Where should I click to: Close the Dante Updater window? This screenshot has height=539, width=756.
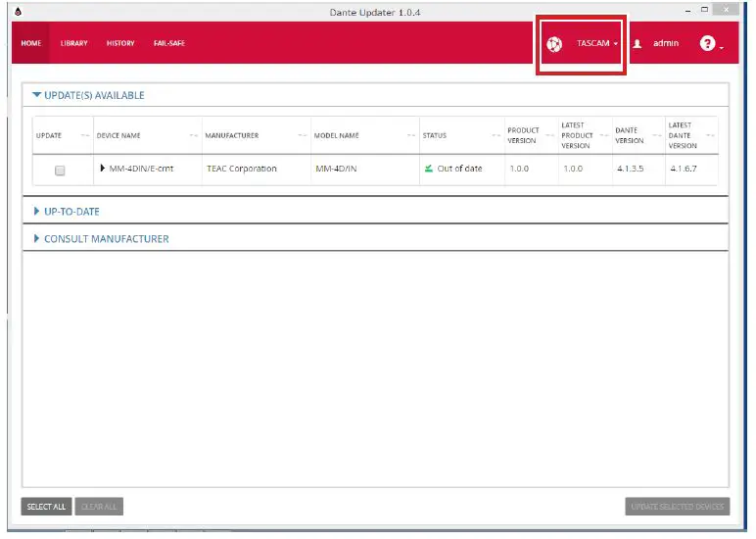726,10
